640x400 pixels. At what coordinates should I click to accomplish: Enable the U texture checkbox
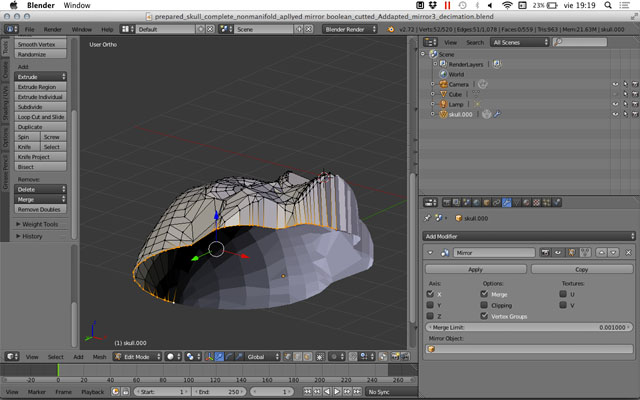(x=563, y=294)
